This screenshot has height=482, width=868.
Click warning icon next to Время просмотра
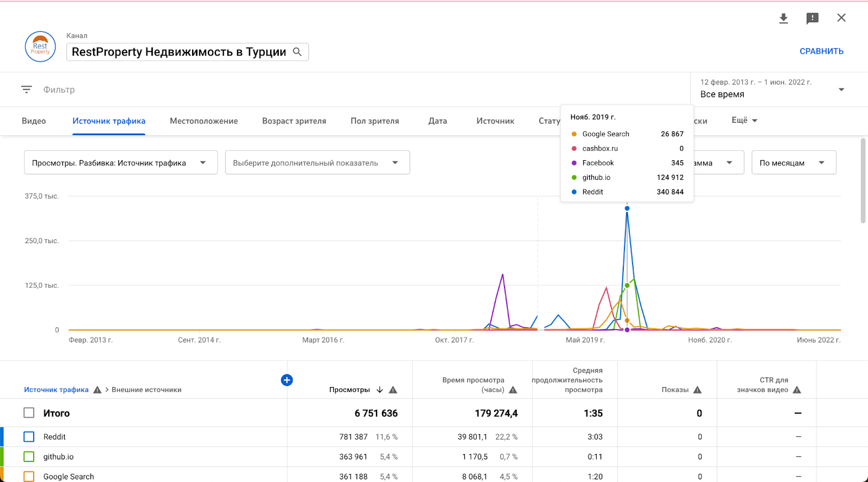click(513, 390)
